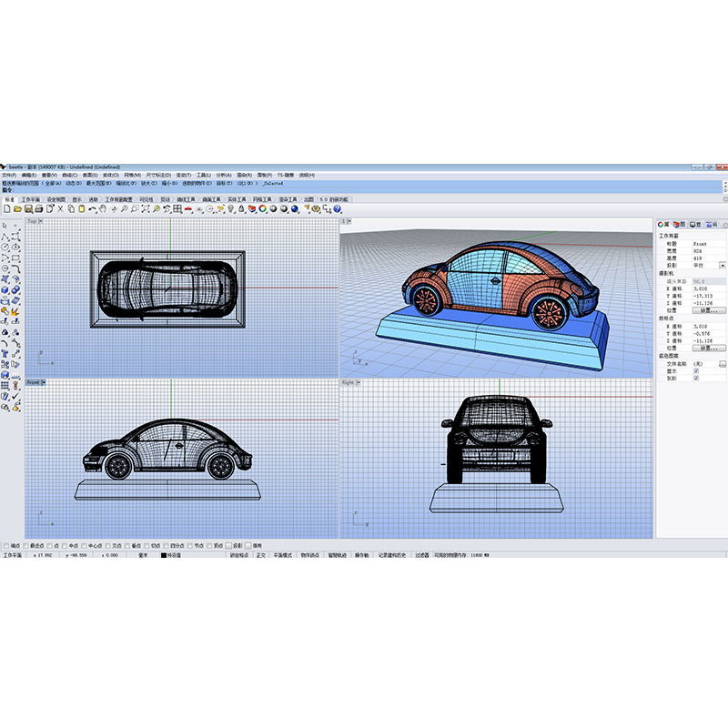Click the blue Help question mark icon
The image size is (728, 728).
(338, 209)
